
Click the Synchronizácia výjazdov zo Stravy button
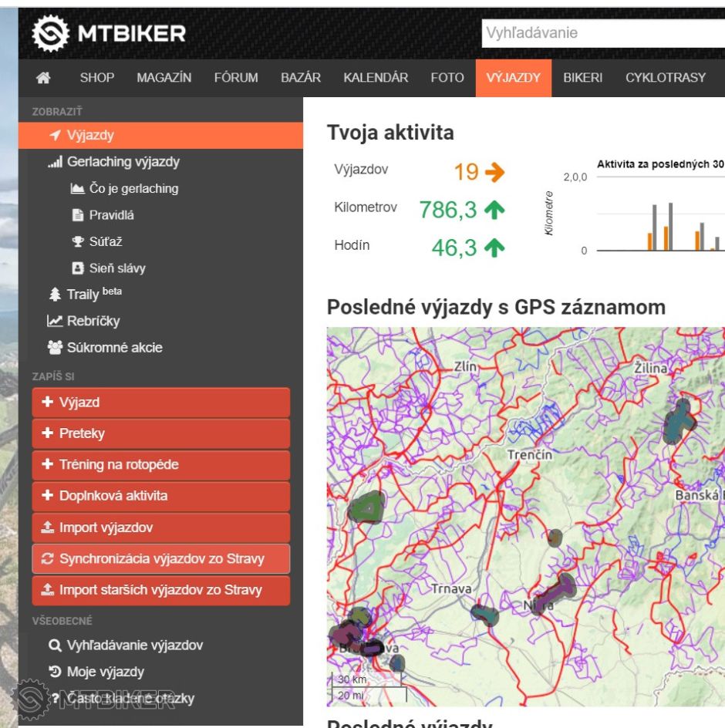[x=160, y=559]
